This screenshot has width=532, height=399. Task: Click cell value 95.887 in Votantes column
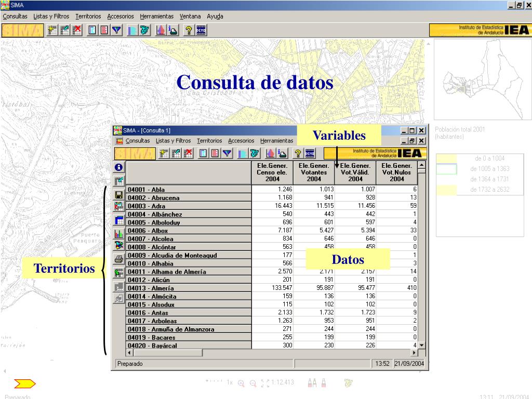click(x=314, y=288)
